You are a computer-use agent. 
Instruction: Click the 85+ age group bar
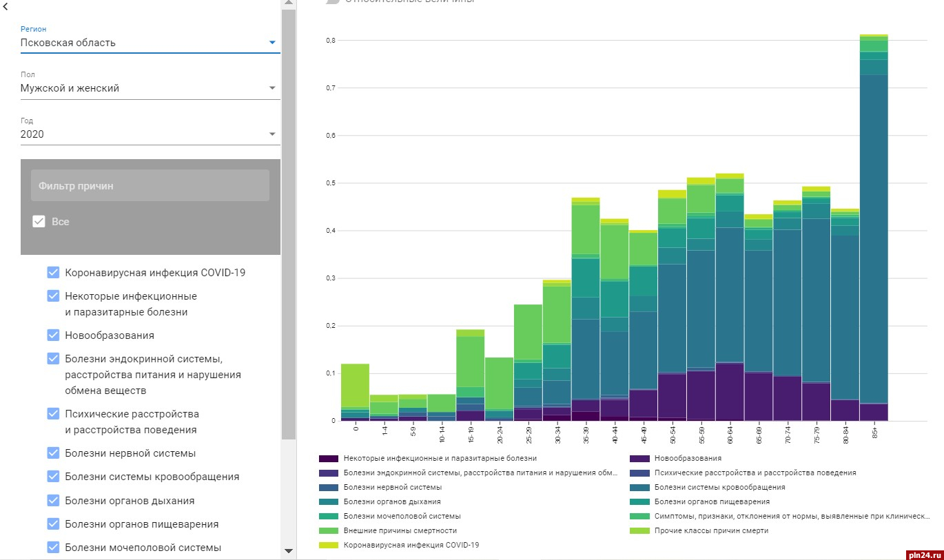click(x=874, y=227)
